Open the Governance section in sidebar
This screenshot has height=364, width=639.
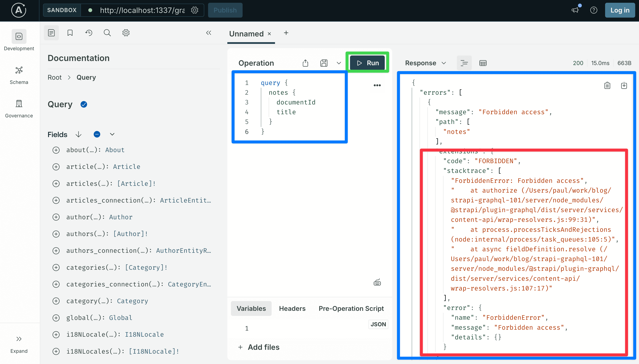tap(19, 109)
